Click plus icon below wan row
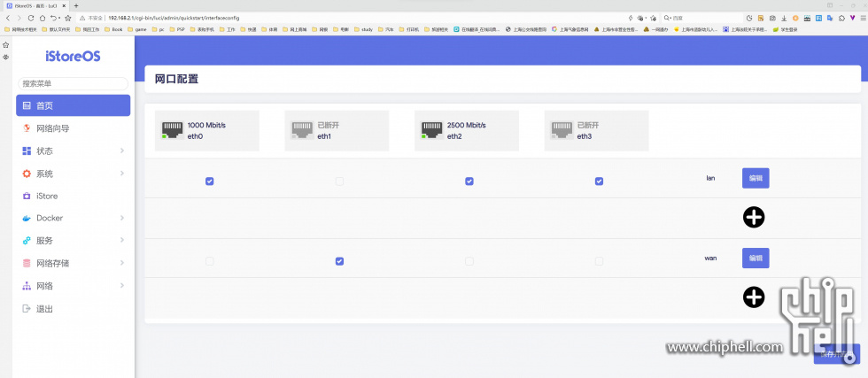The height and width of the screenshot is (378, 868). click(754, 297)
